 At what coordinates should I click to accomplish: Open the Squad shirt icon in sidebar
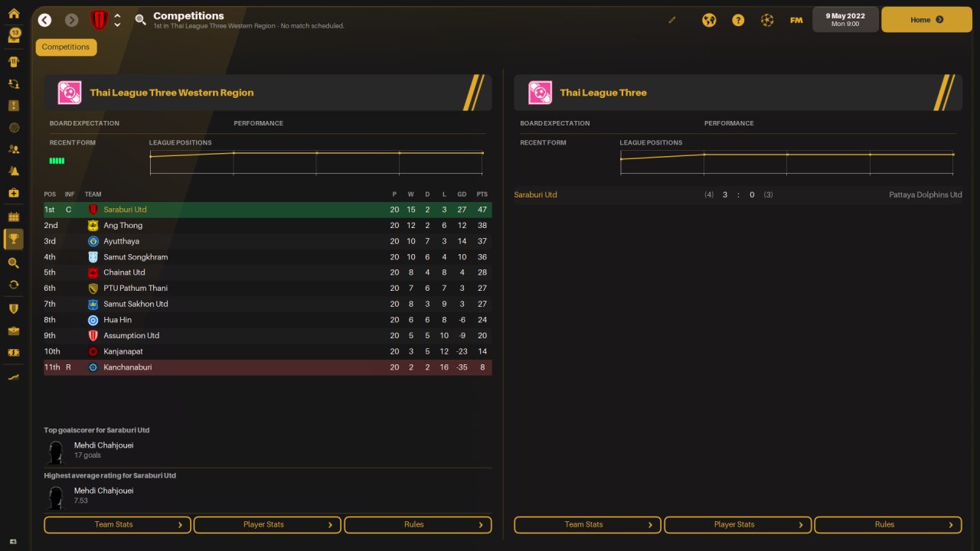(14, 61)
